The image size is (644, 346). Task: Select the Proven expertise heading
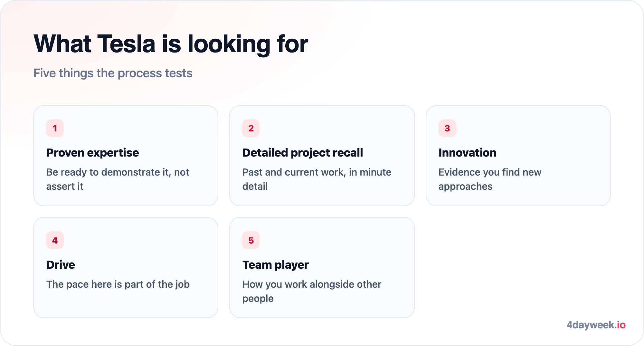[x=93, y=153]
